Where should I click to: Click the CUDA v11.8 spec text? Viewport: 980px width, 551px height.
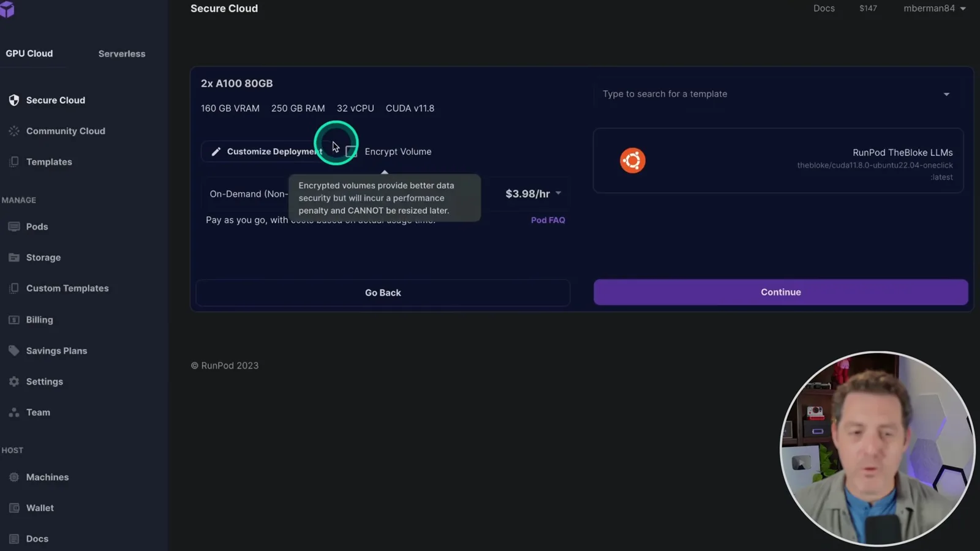pyautogui.click(x=410, y=108)
